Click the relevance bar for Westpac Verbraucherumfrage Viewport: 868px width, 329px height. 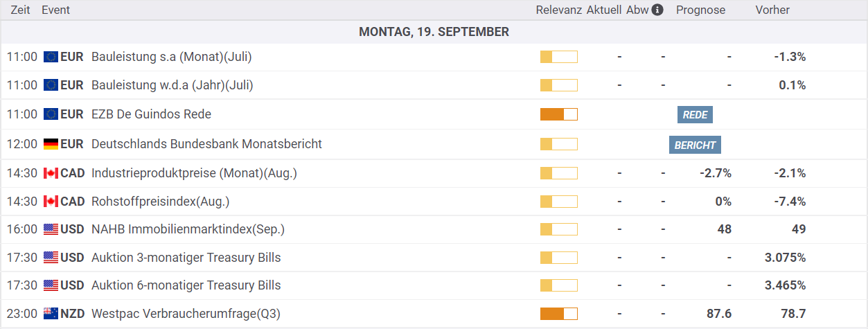point(558,314)
